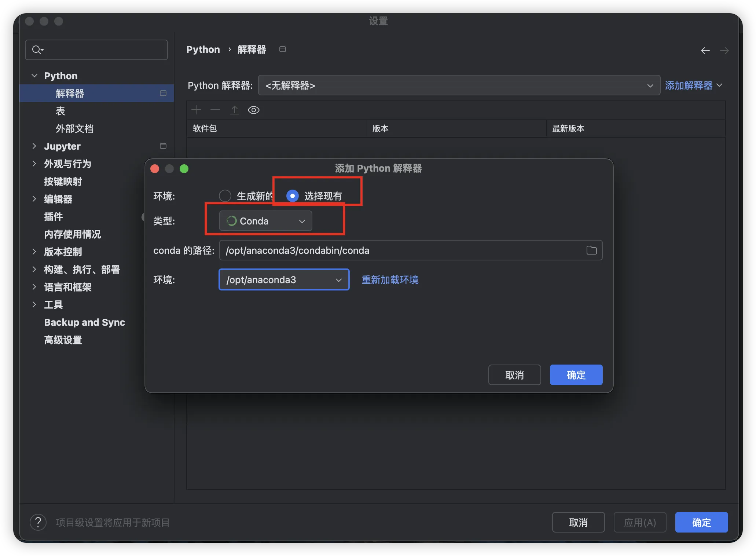Viewport: 756px width, 556px height.
Task: Click the search magnifier icon in settings
Action: pos(37,50)
